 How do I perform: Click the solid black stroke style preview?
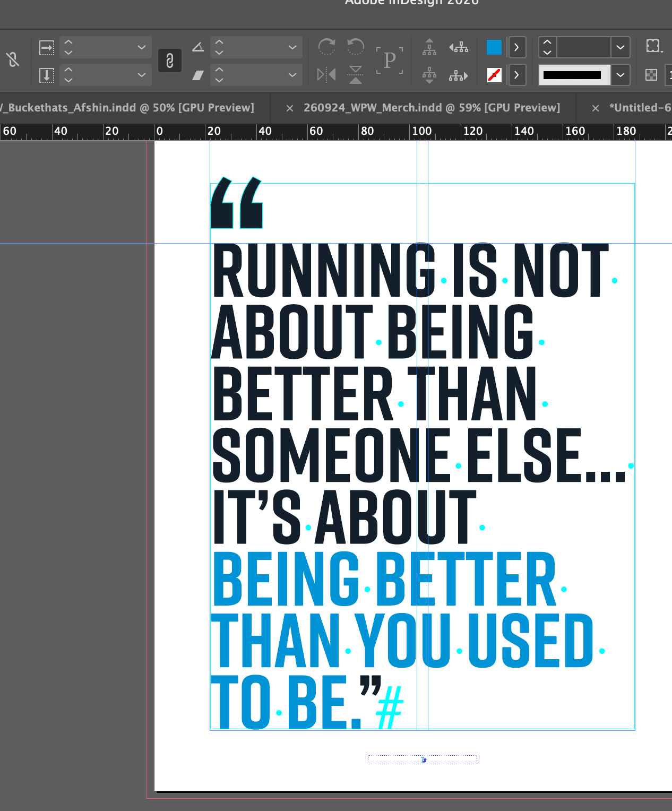(x=575, y=75)
